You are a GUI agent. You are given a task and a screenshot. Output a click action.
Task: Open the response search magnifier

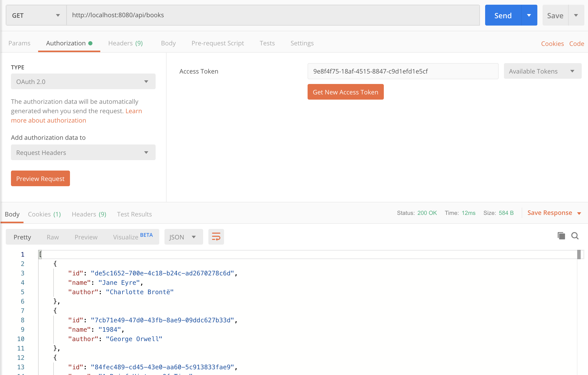[x=575, y=236]
